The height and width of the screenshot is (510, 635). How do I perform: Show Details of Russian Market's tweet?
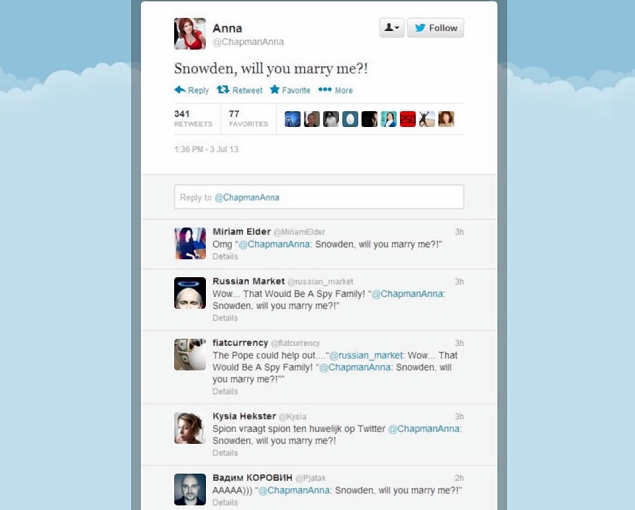pyautogui.click(x=225, y=318)
